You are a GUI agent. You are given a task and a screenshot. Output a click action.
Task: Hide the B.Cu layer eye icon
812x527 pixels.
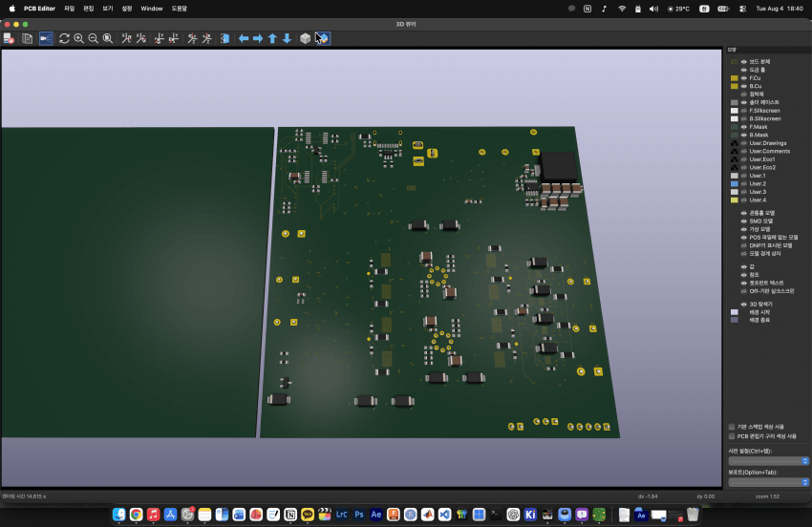tap(743, 87)
